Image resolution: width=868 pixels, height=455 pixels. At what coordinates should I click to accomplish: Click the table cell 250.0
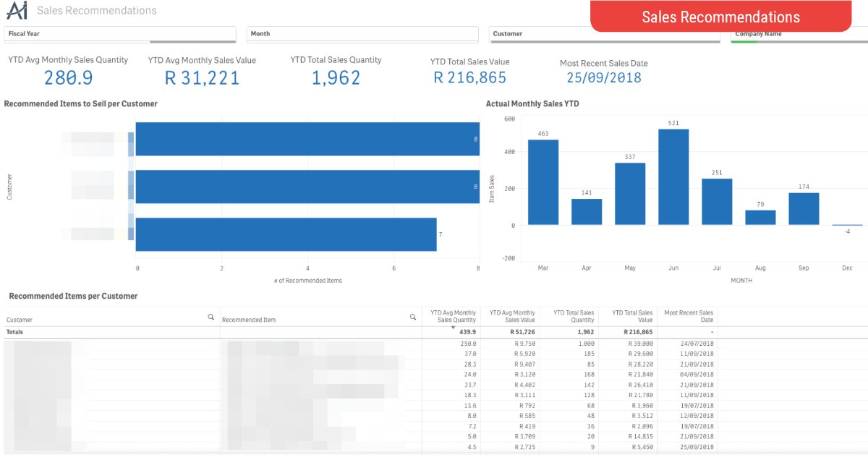pyautogui.click(x=468, y=344)
